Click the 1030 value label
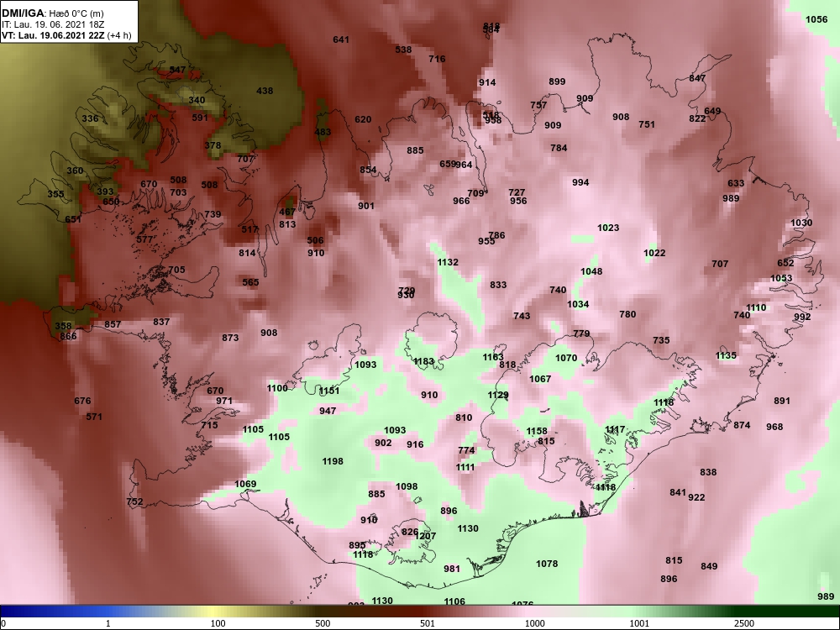This screenshot has height=630, width=840. [x=801, y=223]
